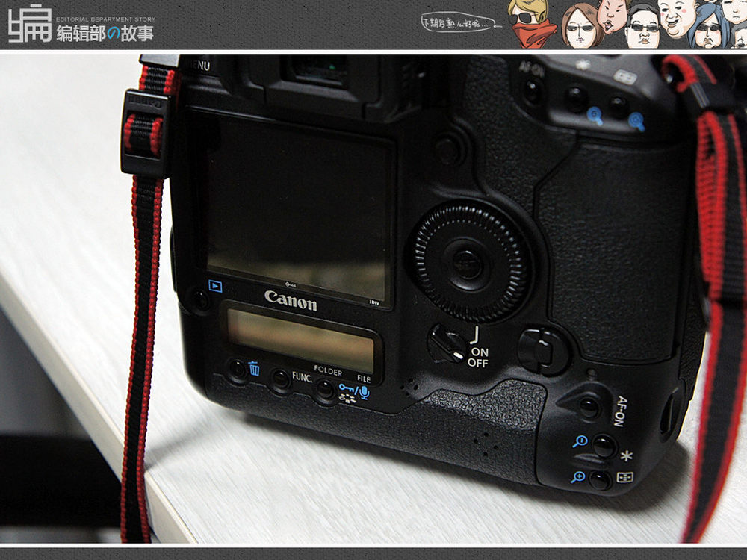The width and height of the screenshot is (747, 560).
Task: Click the round button beside the key/microphone icon
Action: [325, 389]
